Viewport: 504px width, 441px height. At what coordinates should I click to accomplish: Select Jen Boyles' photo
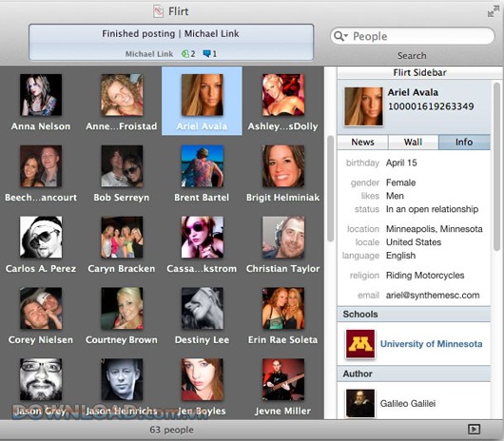(203, 379)
